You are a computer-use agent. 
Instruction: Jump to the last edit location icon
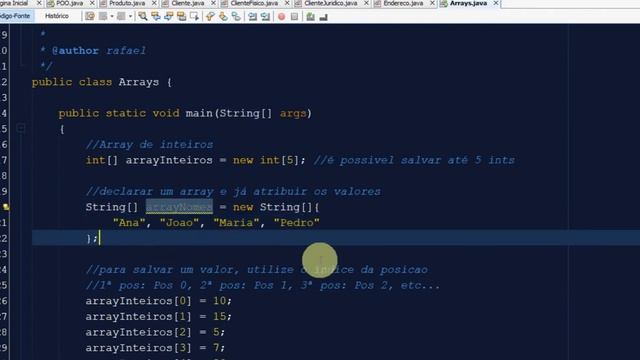coord(90,16)
